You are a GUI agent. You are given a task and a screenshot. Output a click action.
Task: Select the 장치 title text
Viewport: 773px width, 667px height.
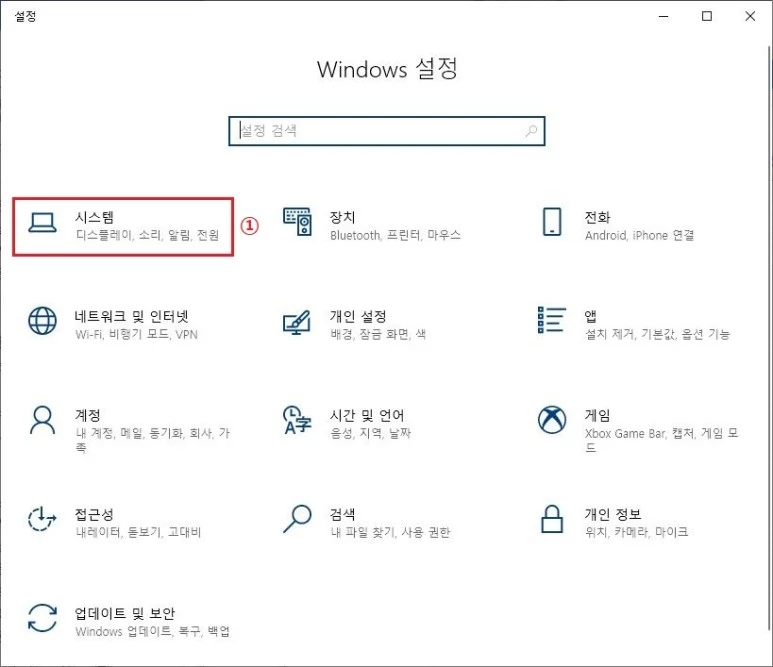tap(343, 217)
